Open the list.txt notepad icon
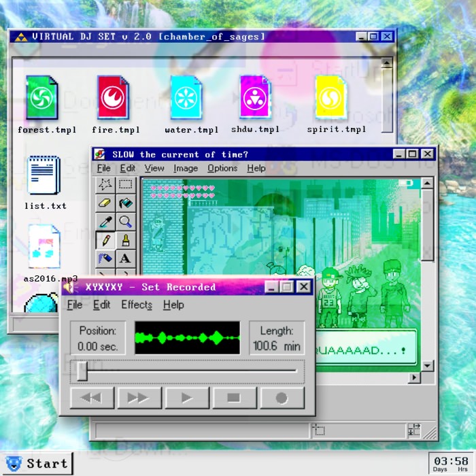 pyautogui.click(x=44, y=175)
